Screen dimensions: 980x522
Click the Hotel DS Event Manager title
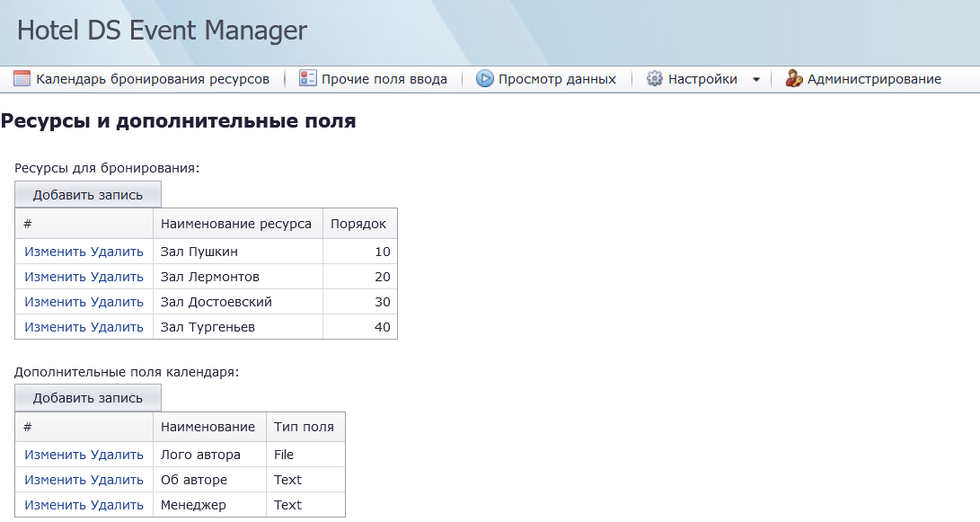pyautogui.click(x=162, y=31)
